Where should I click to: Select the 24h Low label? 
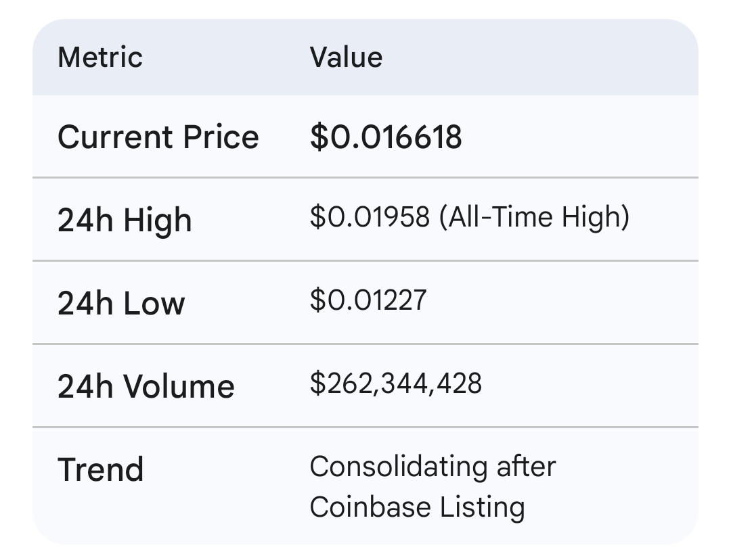[121, 303]
